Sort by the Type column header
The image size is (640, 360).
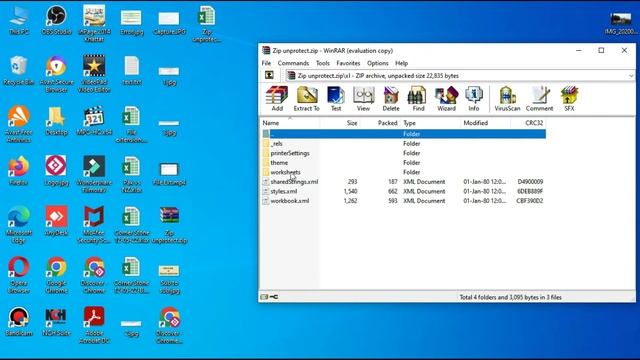[x=431, y=123]
